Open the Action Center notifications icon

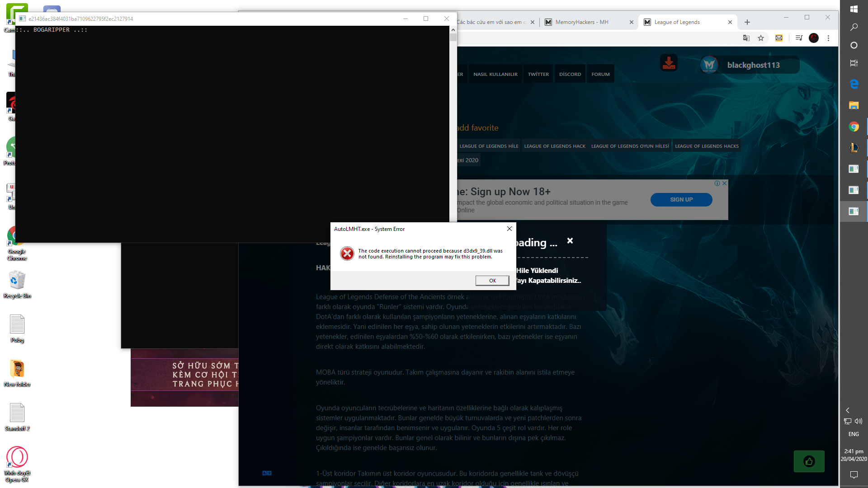[x=854, y=475]
